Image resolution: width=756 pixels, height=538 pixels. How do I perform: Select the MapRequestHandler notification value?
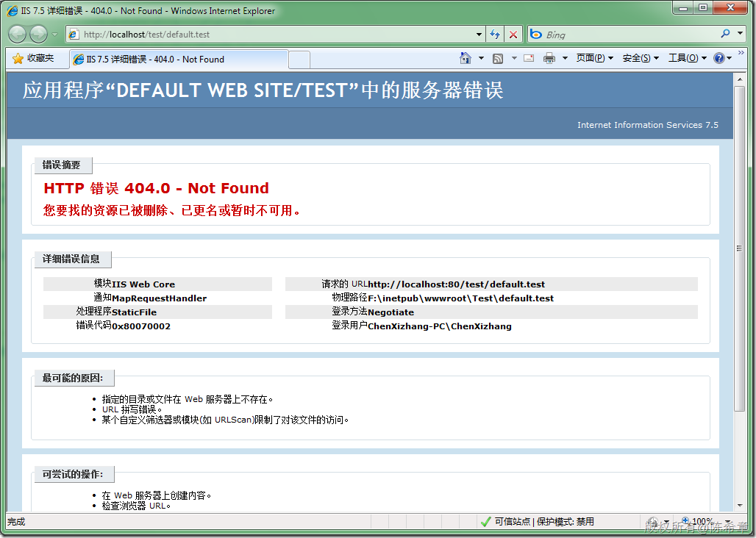[159, 298]
